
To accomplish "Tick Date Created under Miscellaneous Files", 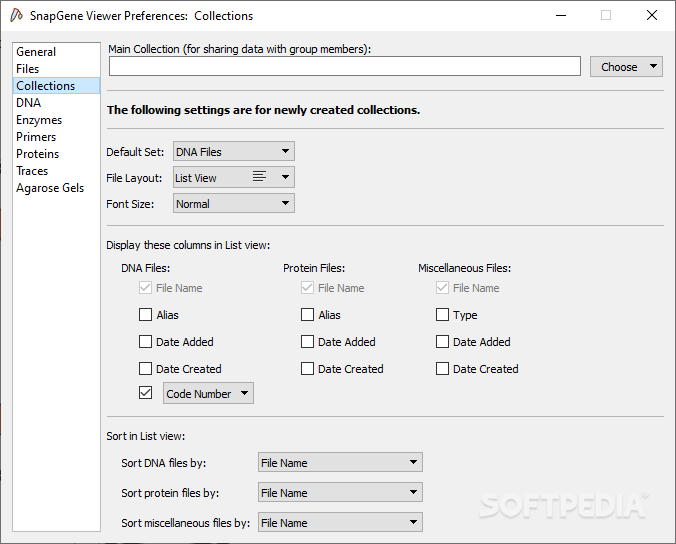I will (x=442, y=369).
